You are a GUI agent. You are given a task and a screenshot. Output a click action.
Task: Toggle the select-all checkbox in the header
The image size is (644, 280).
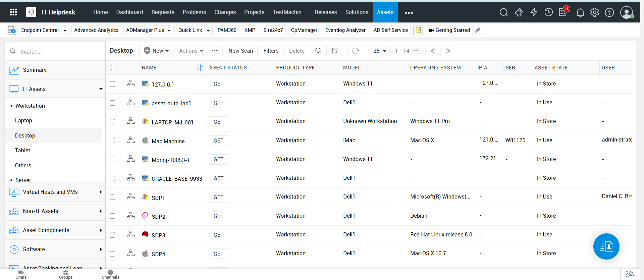[x=114, y=67]
